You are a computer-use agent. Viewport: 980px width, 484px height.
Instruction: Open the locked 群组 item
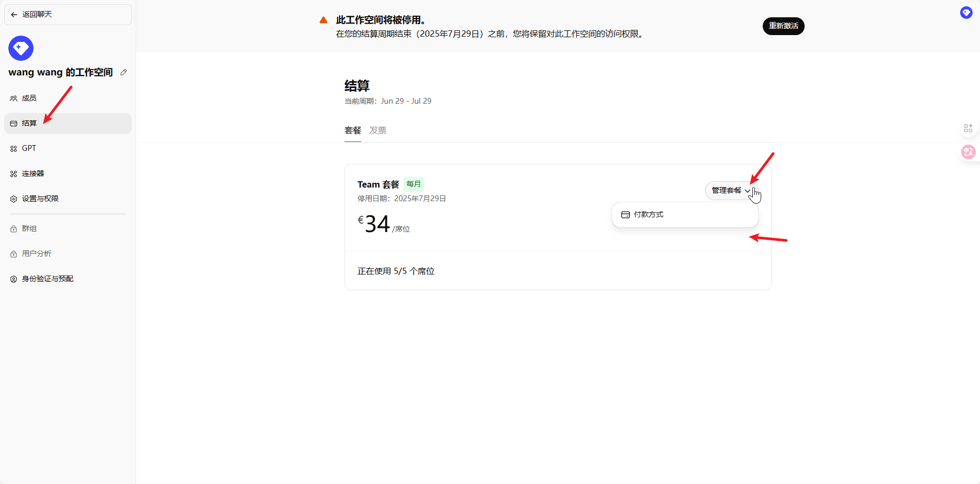point(29,229)
